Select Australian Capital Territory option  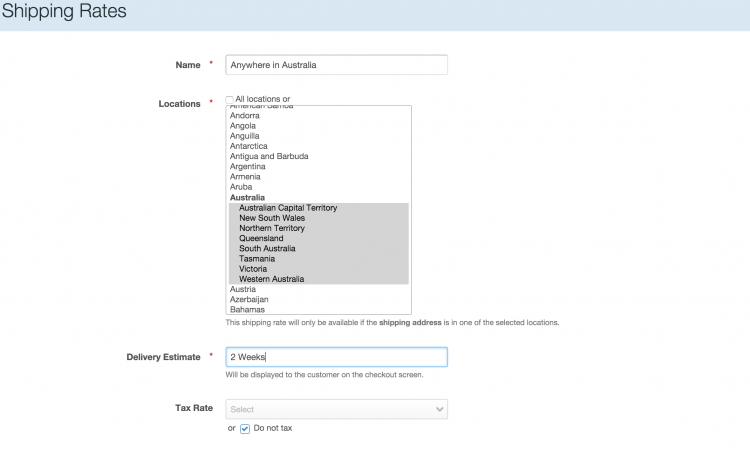[319, 208]
